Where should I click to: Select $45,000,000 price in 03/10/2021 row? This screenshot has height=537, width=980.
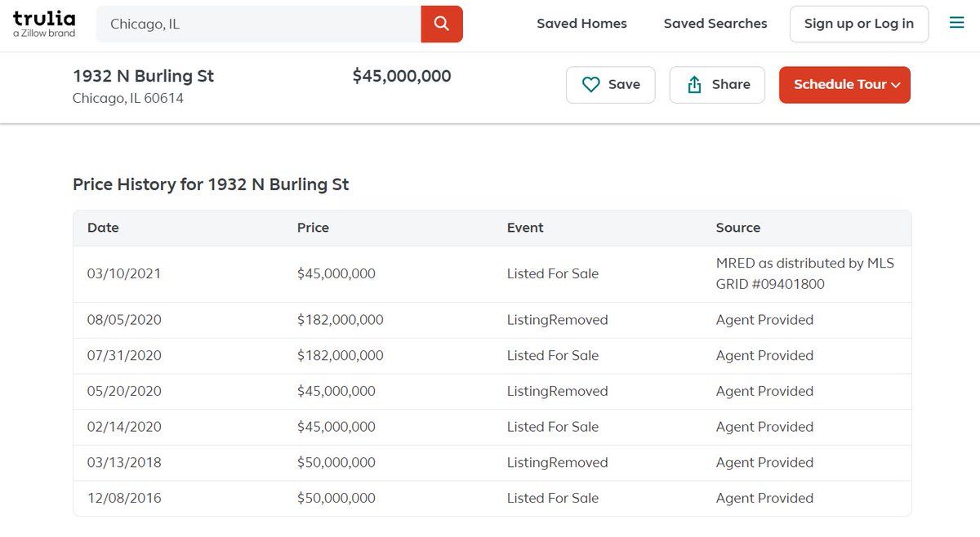(x=336, y=273)
